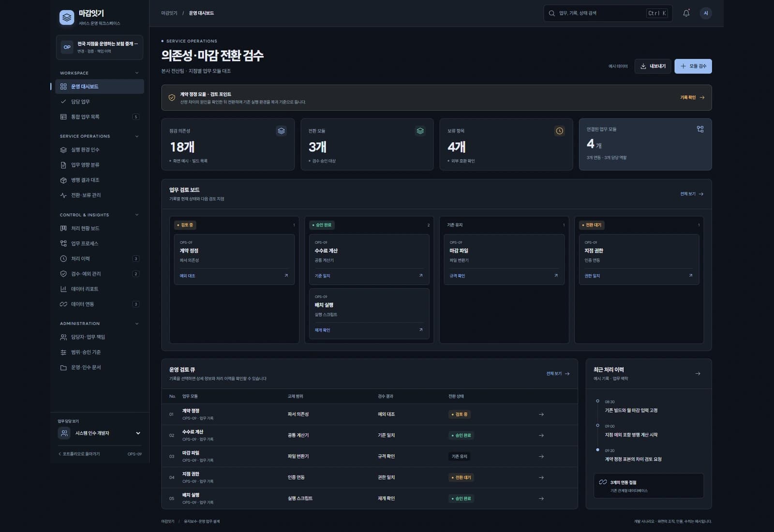The image size is (774, 532).
Task: Click the 내보내기 export button
Action: [x=653, y=66]
